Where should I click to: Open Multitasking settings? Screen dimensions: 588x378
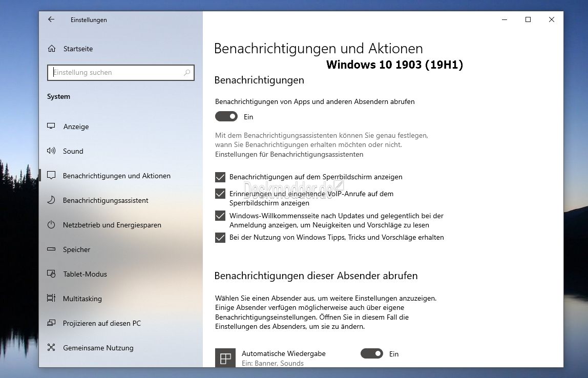coord(121,298)
